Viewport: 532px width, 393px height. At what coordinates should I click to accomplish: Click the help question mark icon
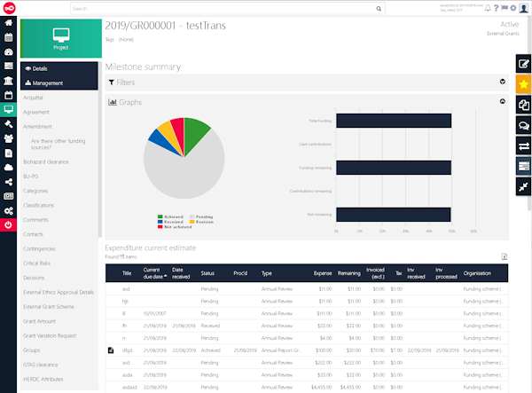pos(497,8)
